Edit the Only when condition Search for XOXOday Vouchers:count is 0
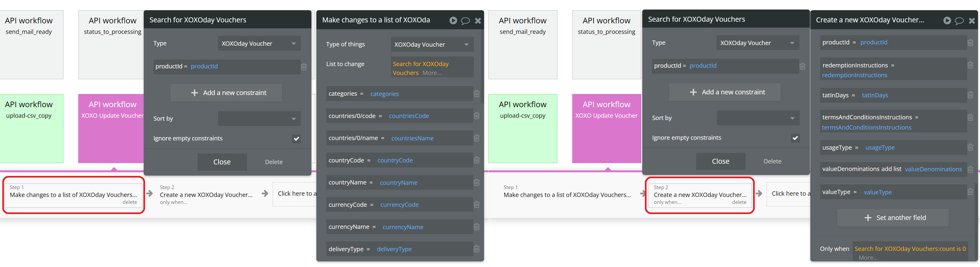980x267 pixels. point(910,249)
